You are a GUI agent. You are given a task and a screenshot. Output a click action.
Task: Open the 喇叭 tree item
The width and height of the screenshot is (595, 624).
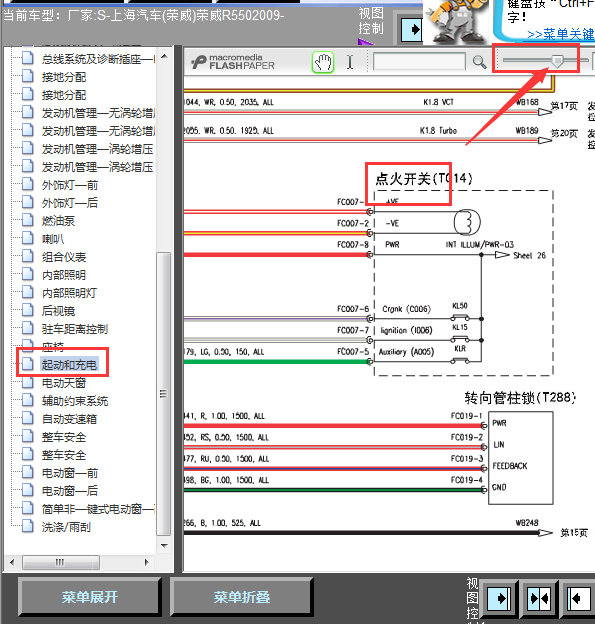coord(53,239)
